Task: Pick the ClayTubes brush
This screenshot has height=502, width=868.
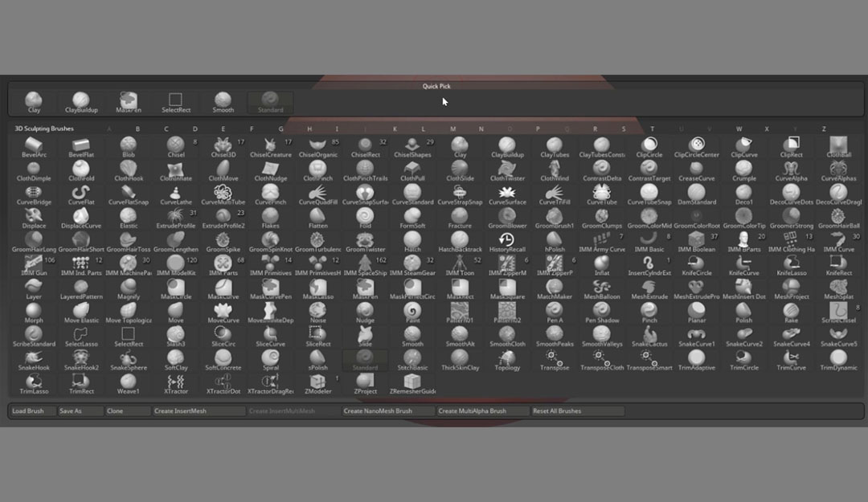Action: pos(554,148)
